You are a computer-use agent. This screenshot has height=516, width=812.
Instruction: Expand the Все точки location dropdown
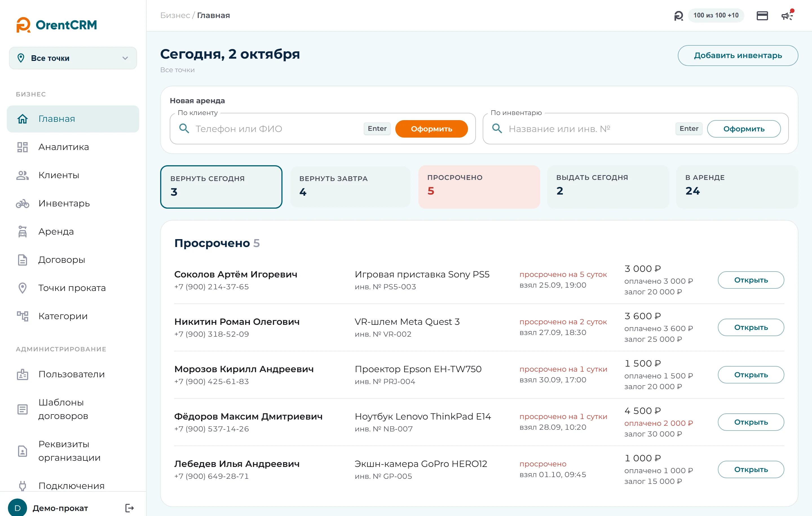point(73,58)
